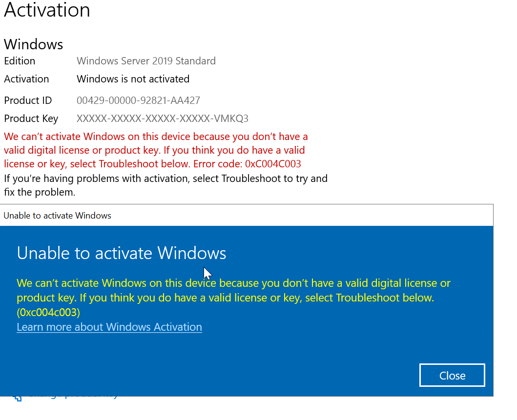This screenshot has height=420, width=517.
Task: Click the Edition label
Action: coord(20,61)
